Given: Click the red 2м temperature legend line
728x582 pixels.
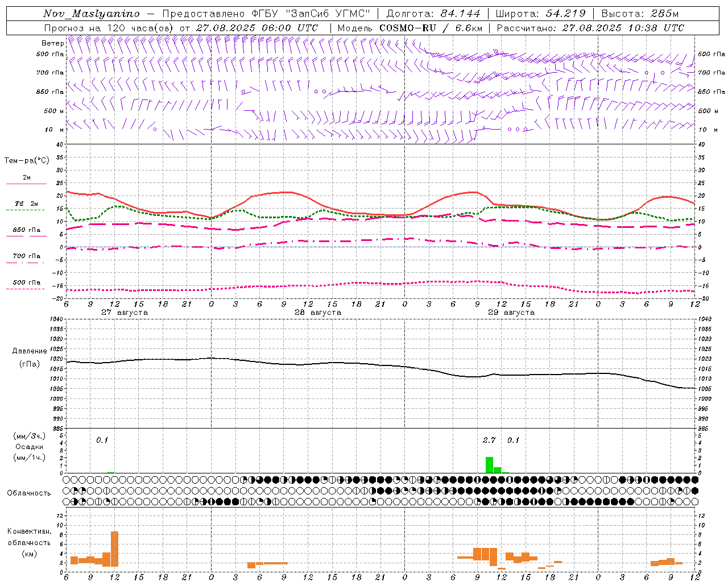Looking at the screenshot, I should click(26, 184).
